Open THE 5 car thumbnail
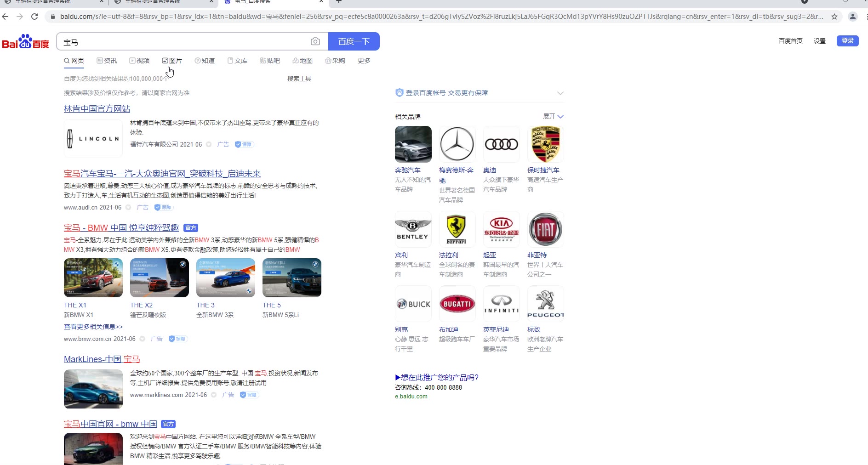The height and width of the screenshot is (465, 868). click(292, 278)
